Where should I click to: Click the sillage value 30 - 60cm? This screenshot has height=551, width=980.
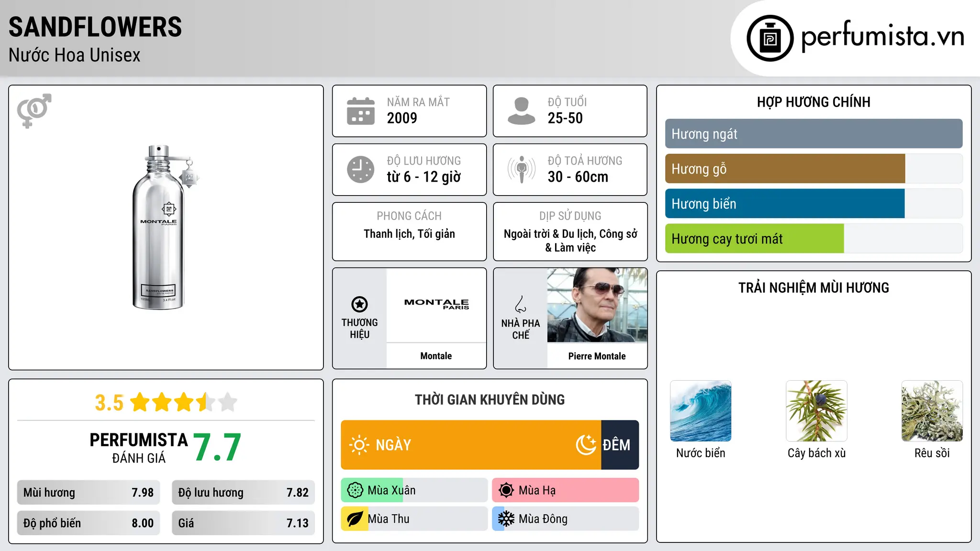[578, 177]
